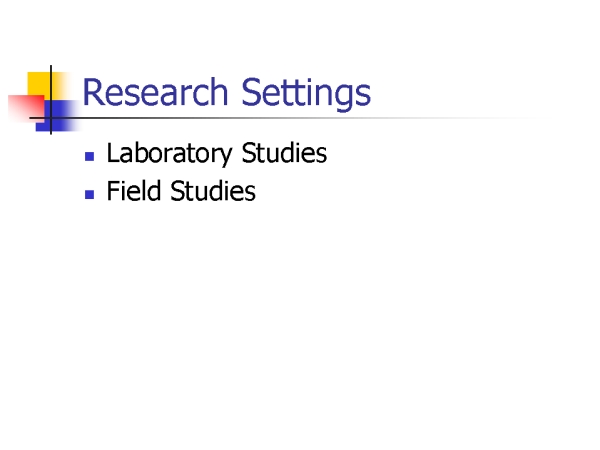Select the blue bullet marker beside Field Studies
600x450 pixels.
click(90, 194)
